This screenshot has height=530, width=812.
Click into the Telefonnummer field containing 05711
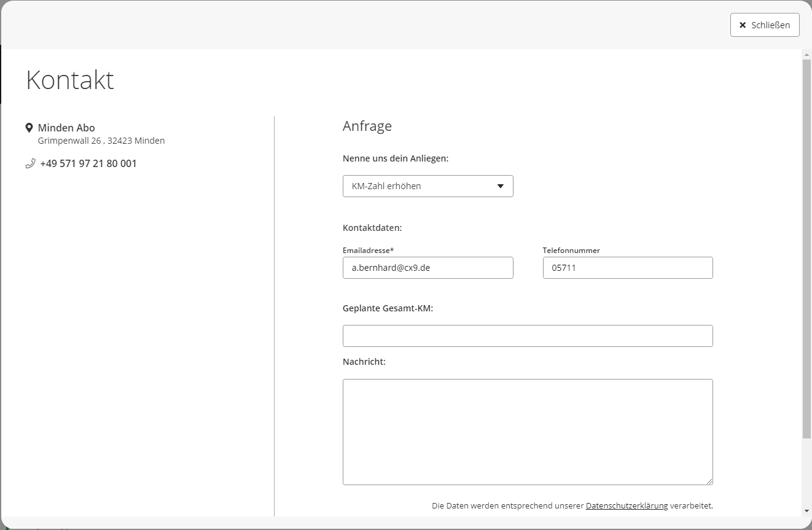click(x=627, y=268)
